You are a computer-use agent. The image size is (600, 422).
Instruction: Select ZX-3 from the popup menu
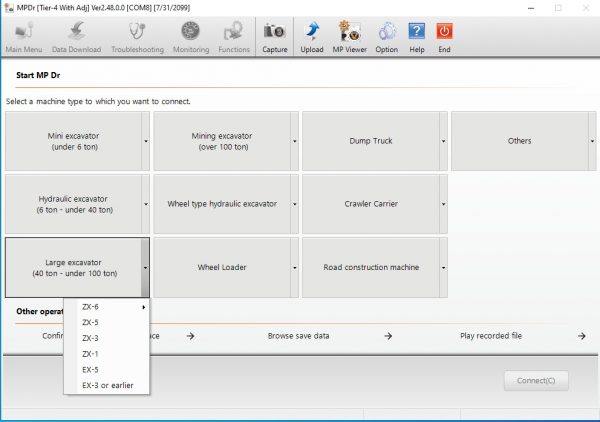pos(107,338)
